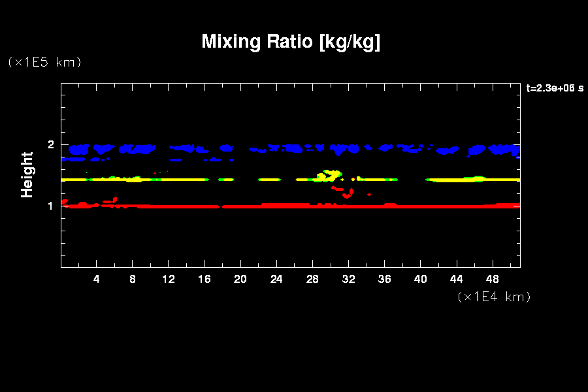Image resolution: width=588 pixels, height=392 pixels.
Task: Click the x-axis tick label 20
Action: click(x=240, y=280)
